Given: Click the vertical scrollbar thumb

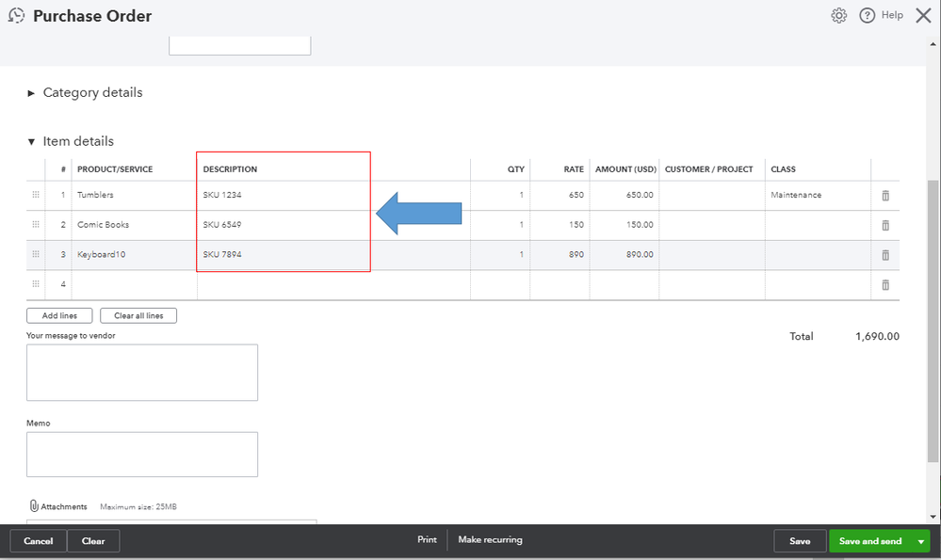Looking at the screenshot, I should click(933, 321).
